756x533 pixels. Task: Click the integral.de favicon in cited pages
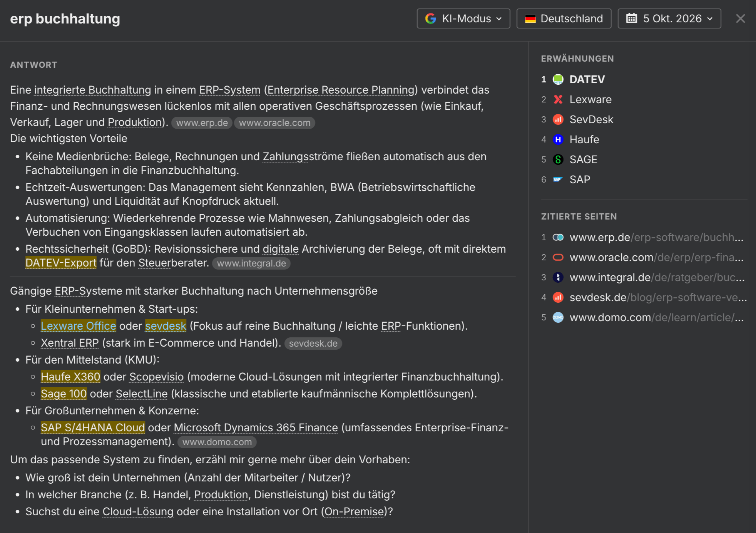558,277
